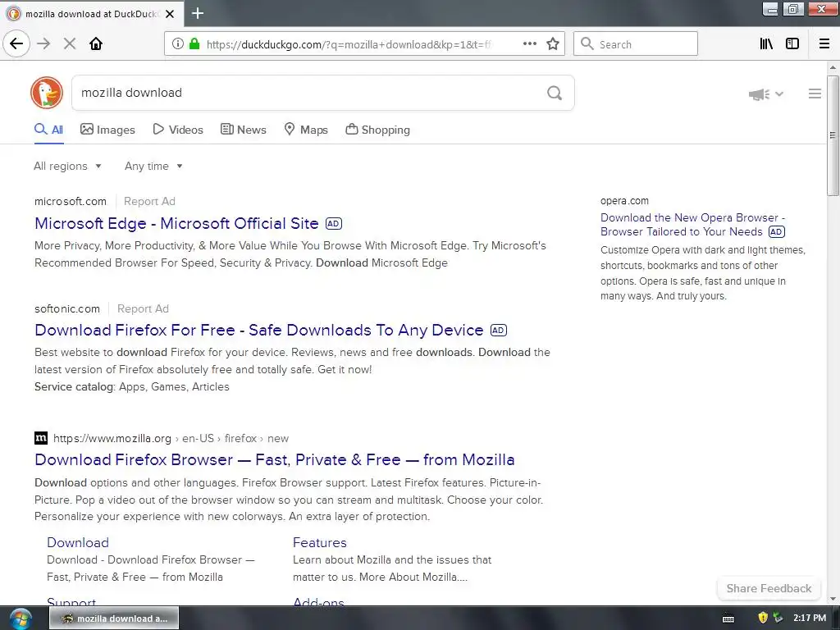
Task: Submit search with the magnifier icon
Action: coord(555,94)
